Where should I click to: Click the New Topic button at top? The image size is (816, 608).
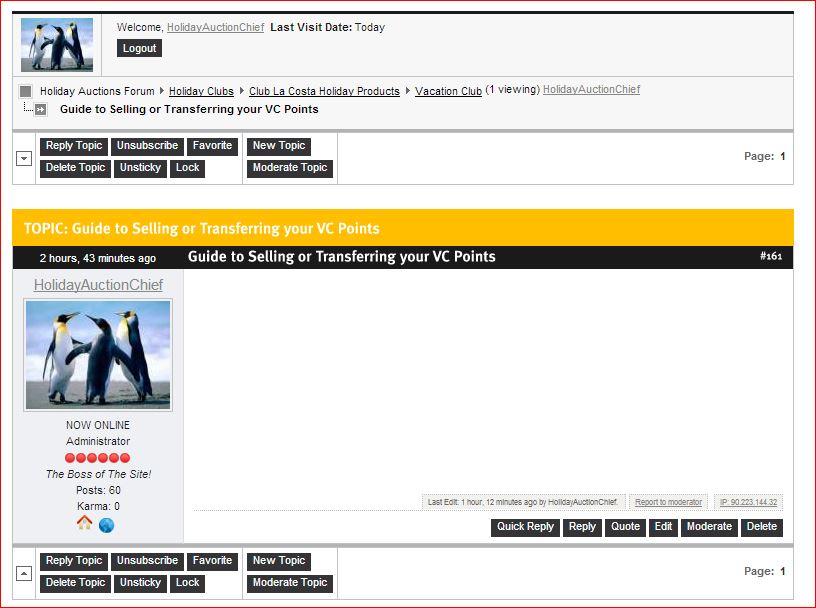[x=279, y=146]
